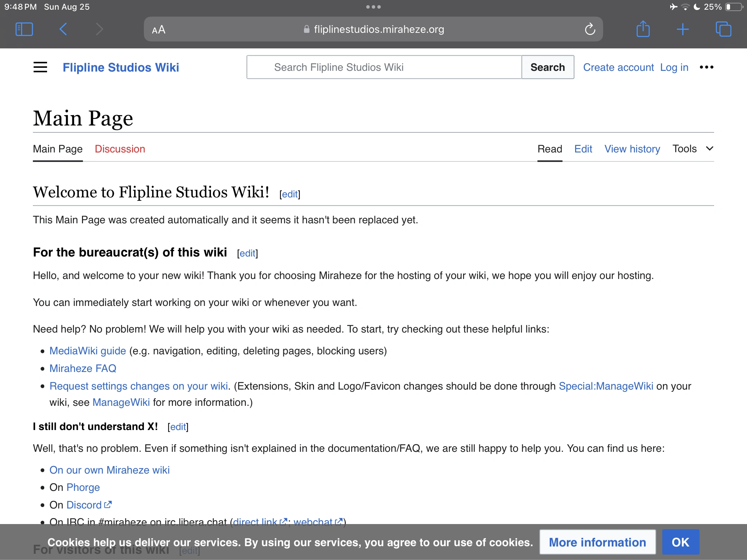This screenshot has width=747, height=560.
Task: Open the AA reader text options
Action: (x=159, y=30)
